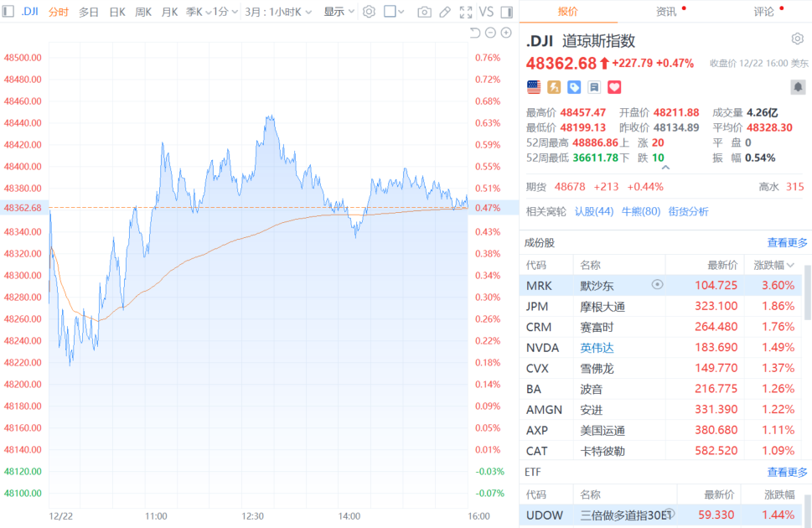Take a chart screenshot with camera icon

coord(424,12)
